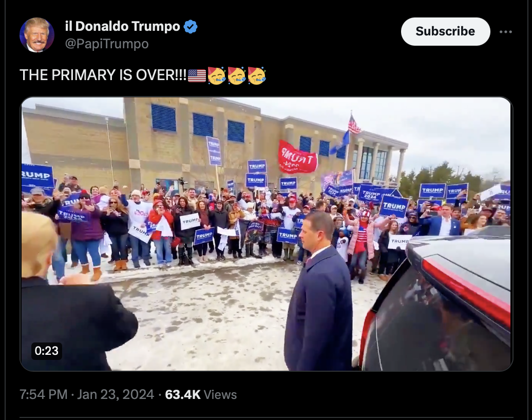532x420 pixels.
Task: Open the @PapiTrumpo handle link
Action: coord(106,44)
